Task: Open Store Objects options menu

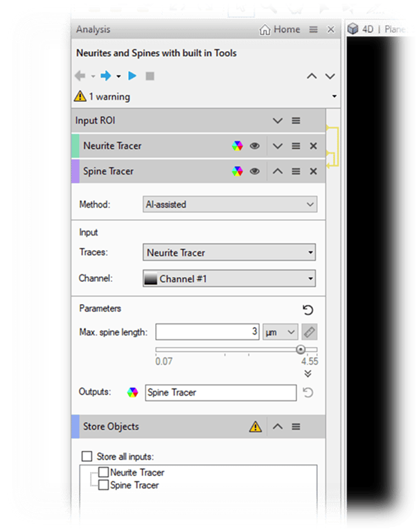Action: point(296,427)
